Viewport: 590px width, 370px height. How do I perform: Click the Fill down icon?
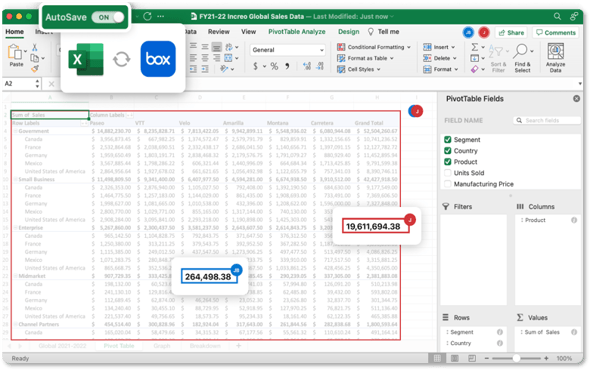[474, 58]
